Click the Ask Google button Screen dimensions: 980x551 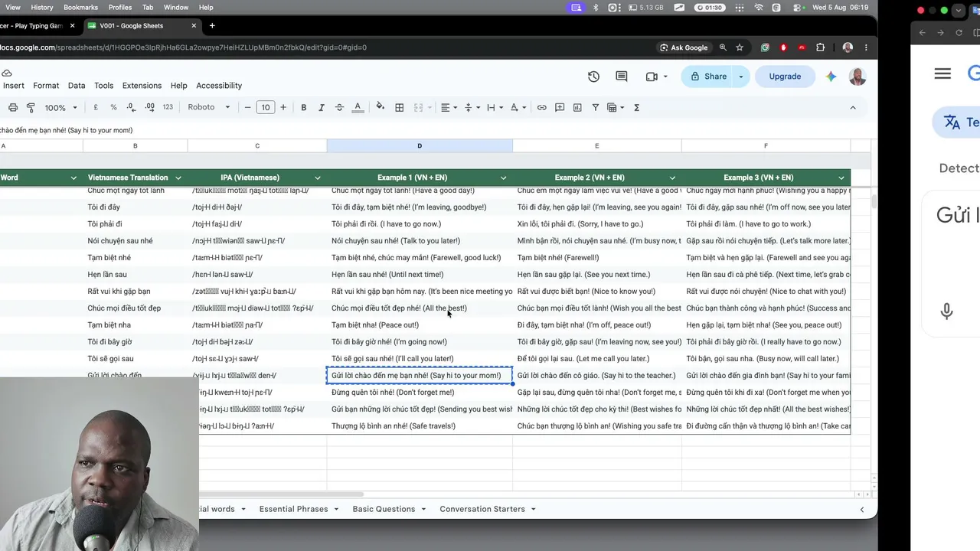(x=684, y=47)
